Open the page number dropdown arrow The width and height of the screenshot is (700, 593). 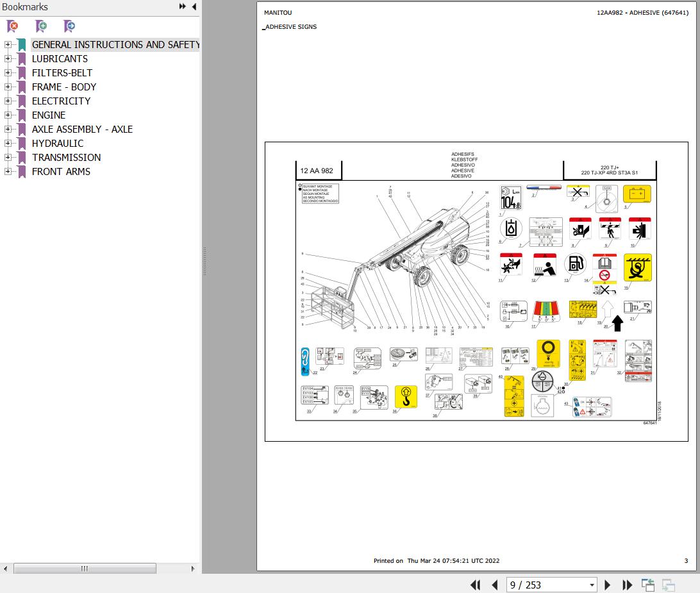coord(592,585)
